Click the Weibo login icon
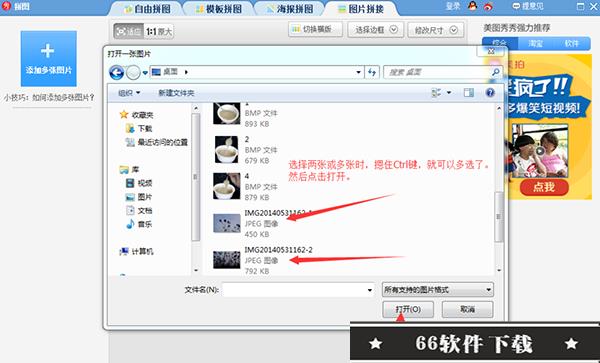The image size is (600, 363). pyautogui.click(x=488, y=6)
